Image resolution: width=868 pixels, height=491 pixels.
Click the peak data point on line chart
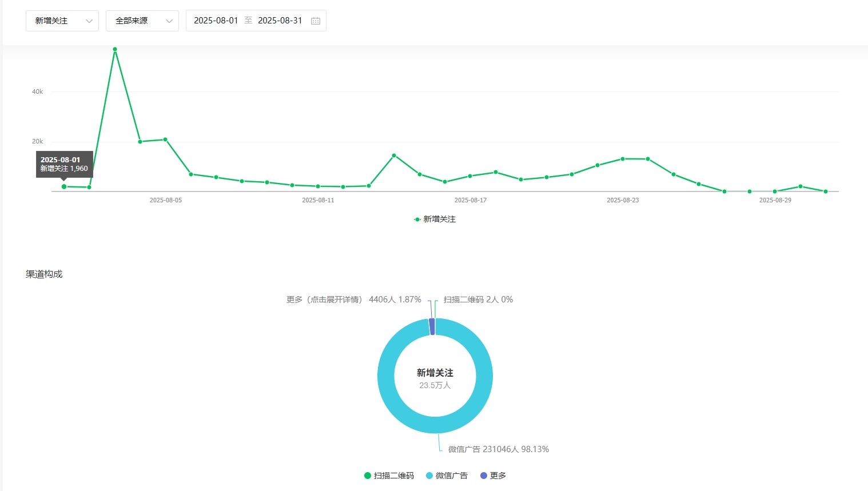tap(115, 49)
